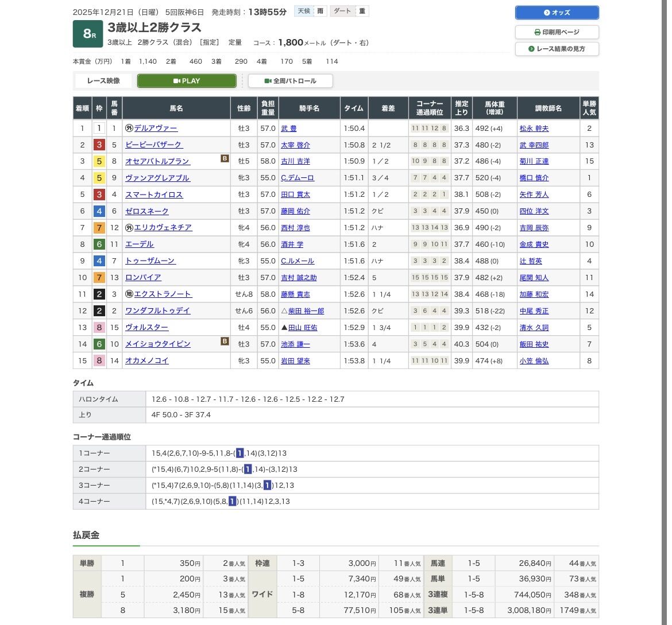Viewport: 672px width, 625px height.
Task: Open horse エーデル link
Action: (x=140, y=244)
